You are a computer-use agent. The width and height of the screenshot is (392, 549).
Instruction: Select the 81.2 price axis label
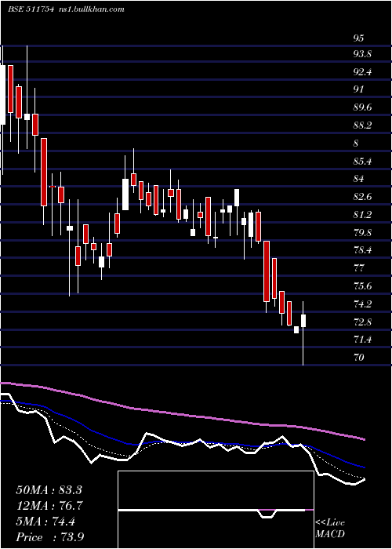362,214
